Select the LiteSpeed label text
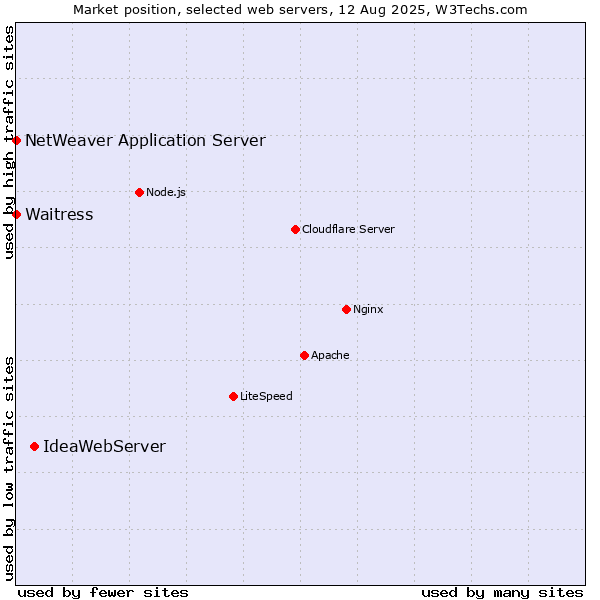The image size is (600, 600). tap(266, 396)
